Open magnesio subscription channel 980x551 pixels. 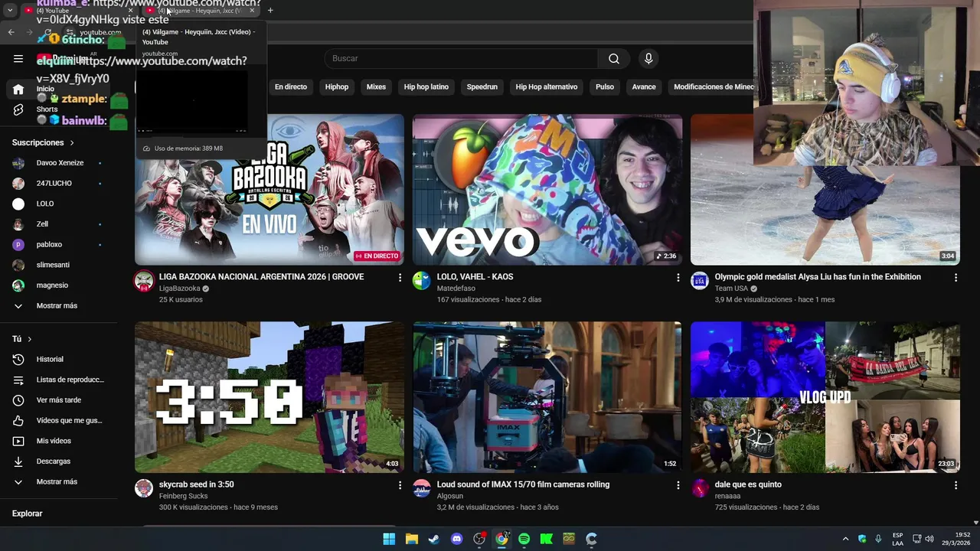[x=52, y=285]
